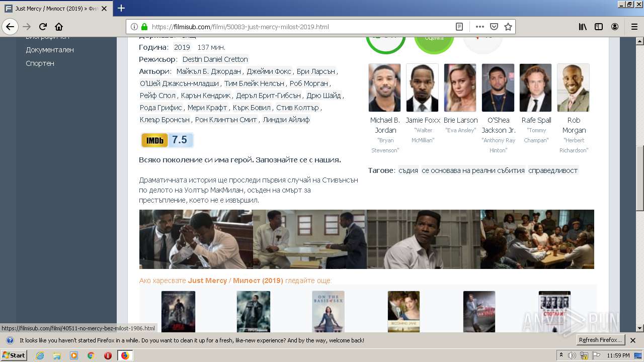
Task: Open the съдия tag
Action: click(408, 170)
